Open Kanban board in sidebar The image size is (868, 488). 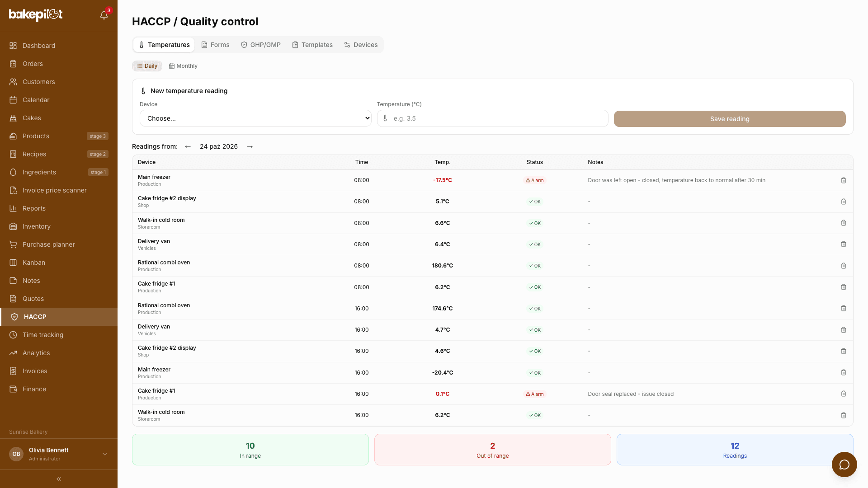pyautogui.click(x=59, y=263)
